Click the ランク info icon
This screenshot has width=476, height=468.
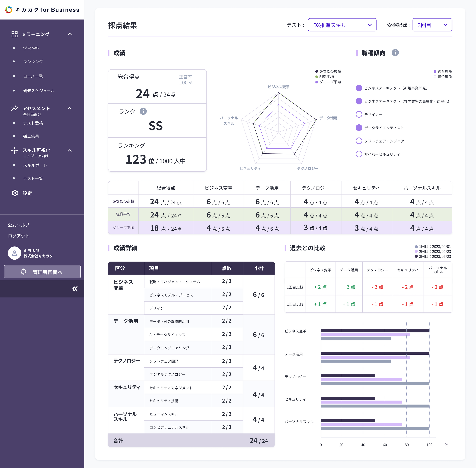click(143, 111)
